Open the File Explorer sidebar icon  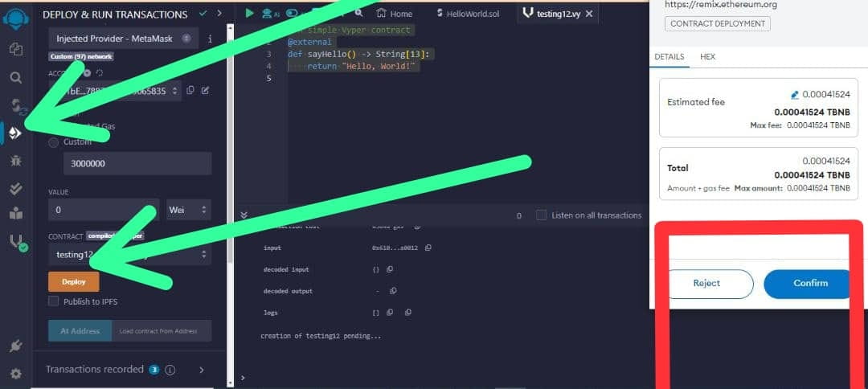pos(15,50)
